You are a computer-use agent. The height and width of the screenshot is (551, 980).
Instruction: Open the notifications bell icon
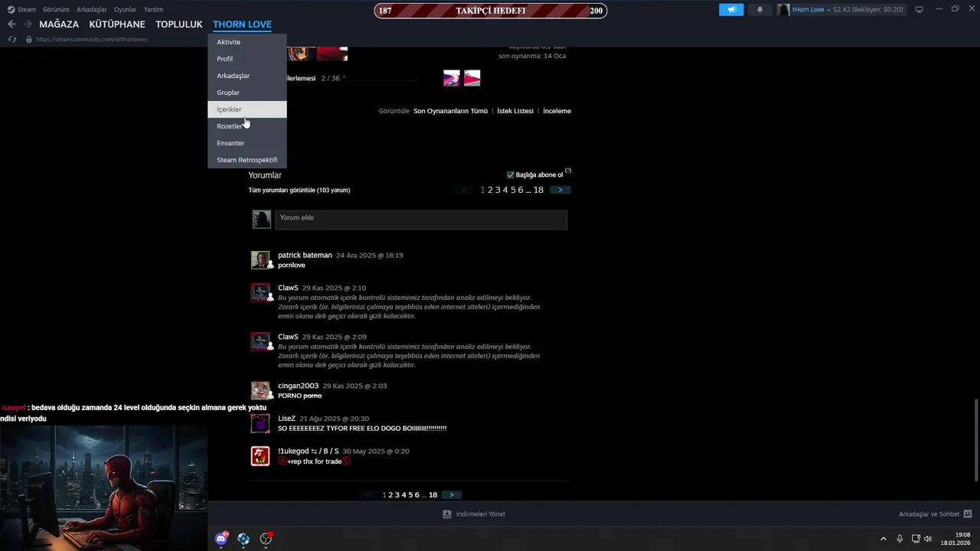tap(759, 9)
